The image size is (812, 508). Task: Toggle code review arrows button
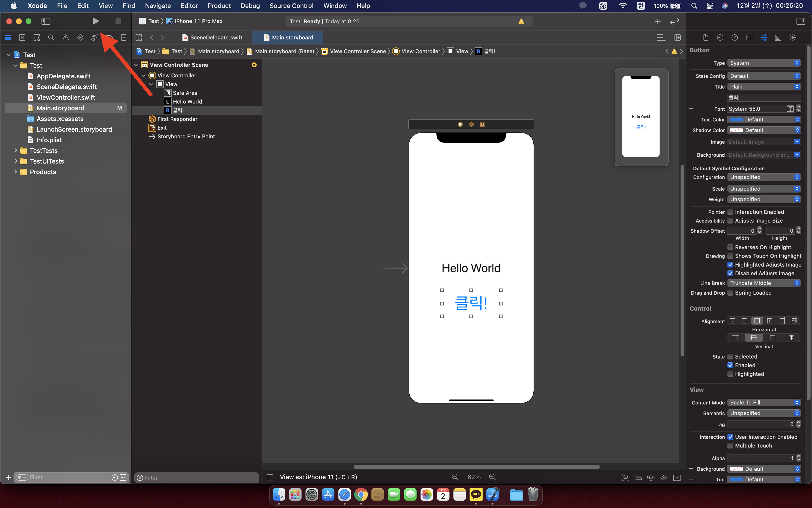674,21
